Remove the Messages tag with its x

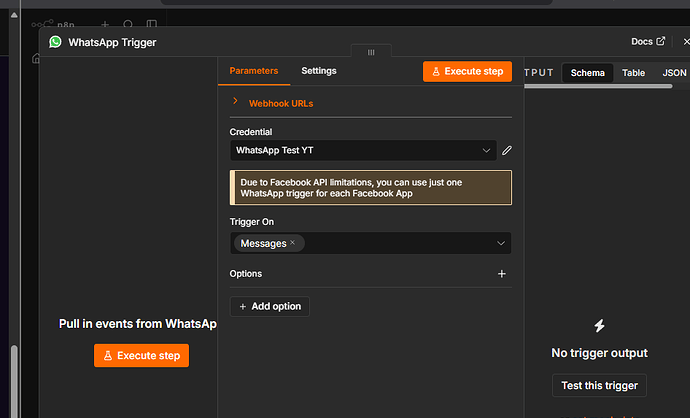pyautogui.click(x=293, y=242)
